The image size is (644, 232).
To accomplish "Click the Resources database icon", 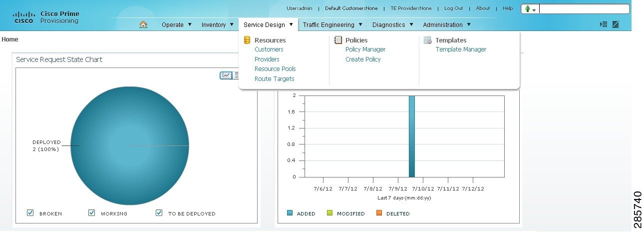I will (x=247, y=40).
